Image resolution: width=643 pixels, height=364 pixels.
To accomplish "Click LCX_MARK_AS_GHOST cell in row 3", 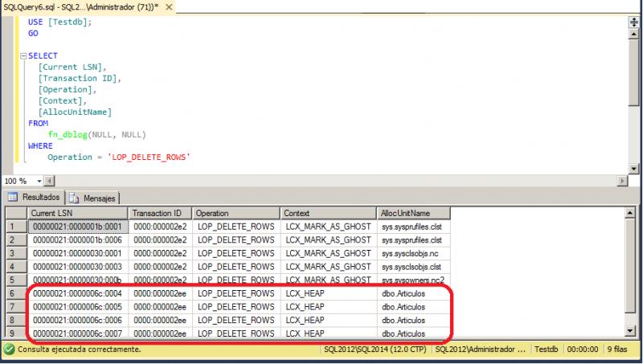I will pyautogui.click(x=329, y=253).
